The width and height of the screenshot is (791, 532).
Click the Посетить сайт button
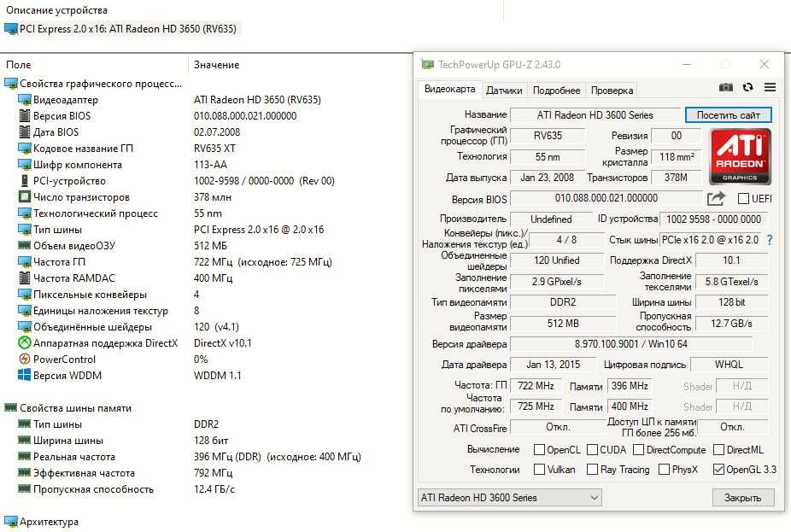[729, 115]
